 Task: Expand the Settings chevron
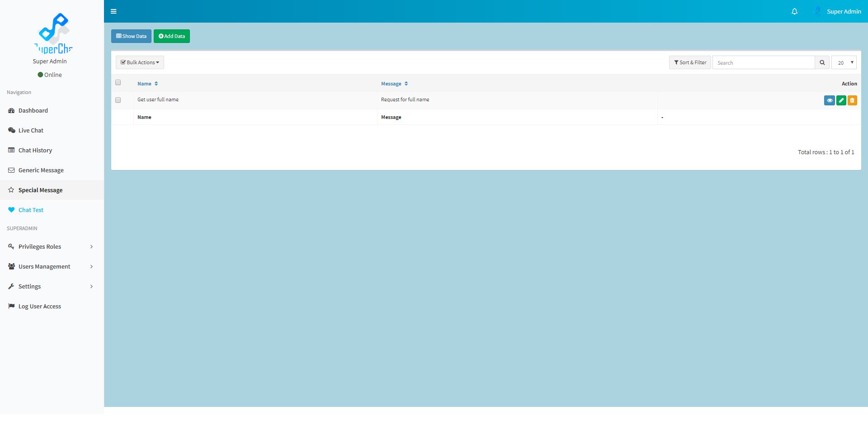point(91,286)
